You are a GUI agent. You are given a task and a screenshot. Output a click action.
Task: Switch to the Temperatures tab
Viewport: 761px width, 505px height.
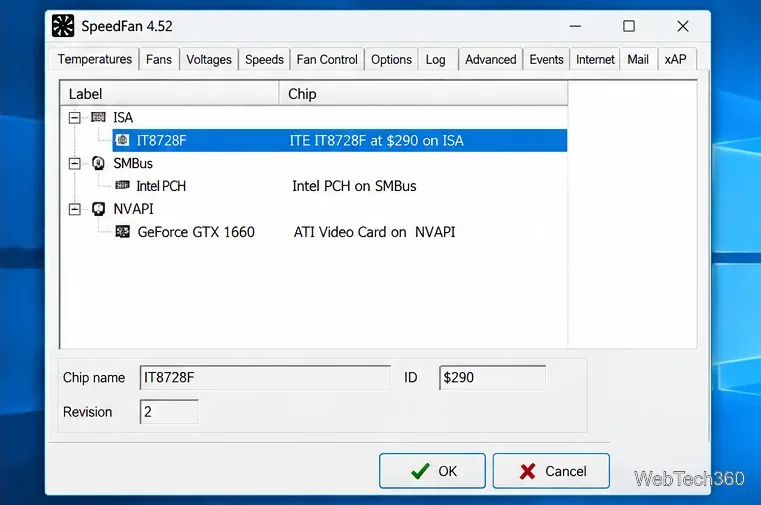[x=95, y=59]
